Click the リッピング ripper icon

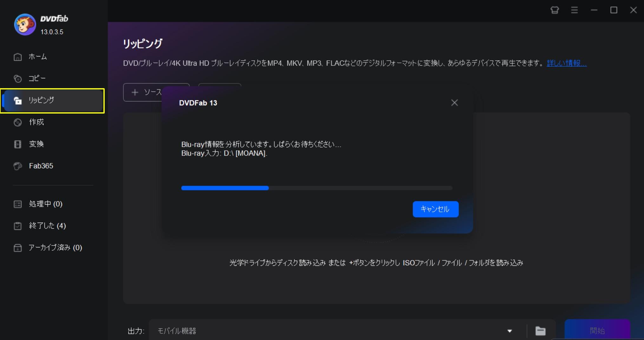click(x=18, y=101)
